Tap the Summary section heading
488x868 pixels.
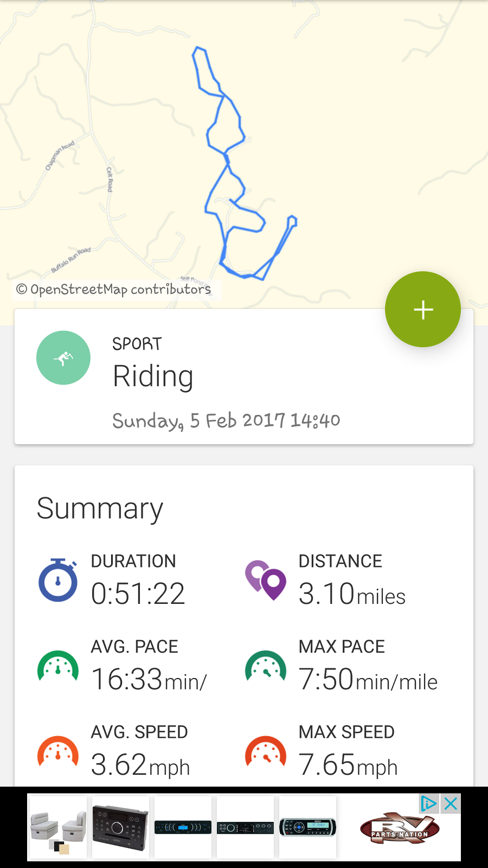(x=100, y=509)
